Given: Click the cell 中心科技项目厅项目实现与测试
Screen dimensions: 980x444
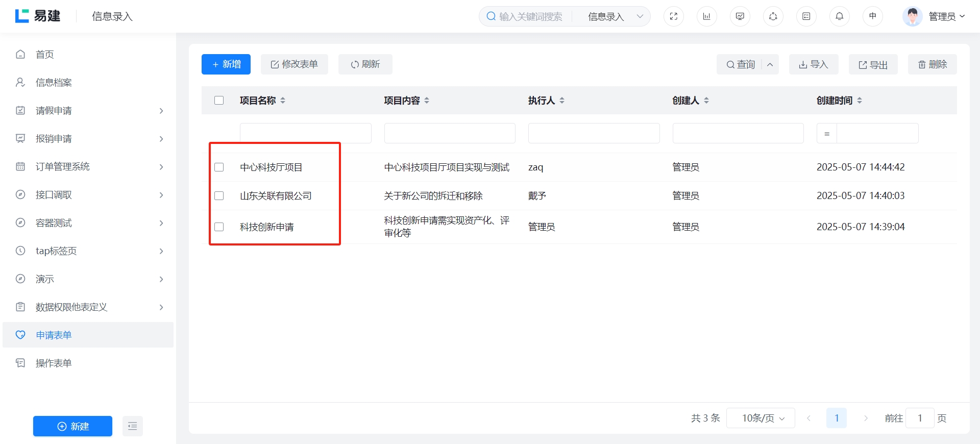Looking at the screenshot, I should tap(447, 167).
